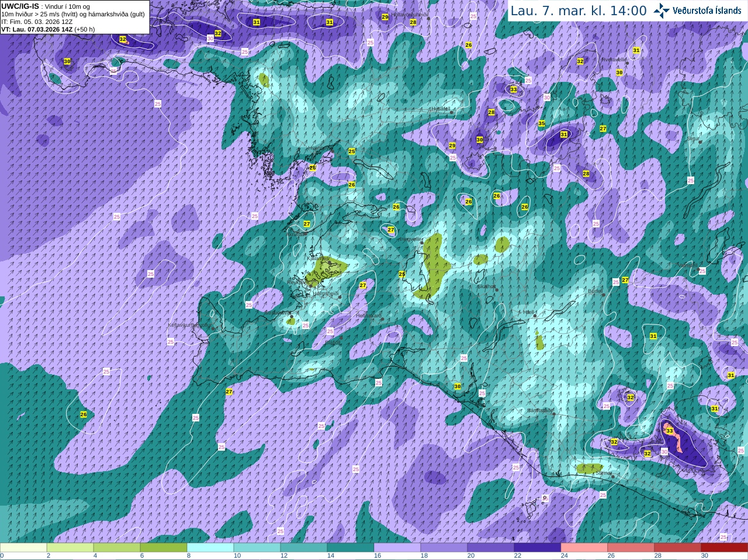Click the UWC/IG-IS model title
Screen dimensions: 748x560
[x=20, y=6]
